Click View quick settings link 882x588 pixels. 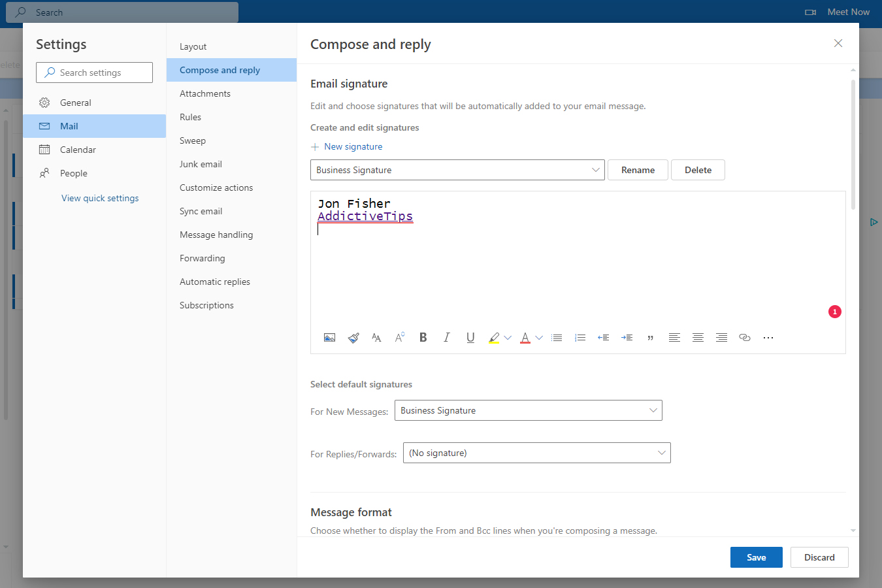pos(100,198)
